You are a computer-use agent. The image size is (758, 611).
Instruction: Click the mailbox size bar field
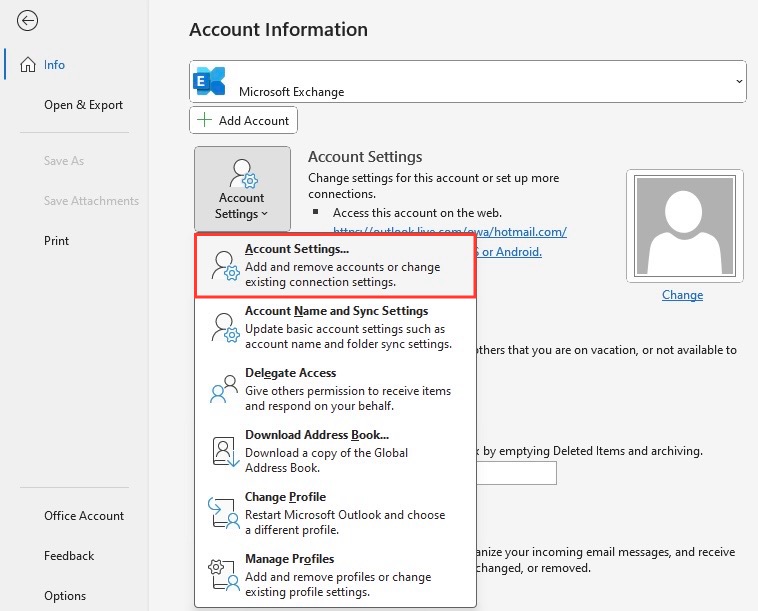(x=516, y=473)
